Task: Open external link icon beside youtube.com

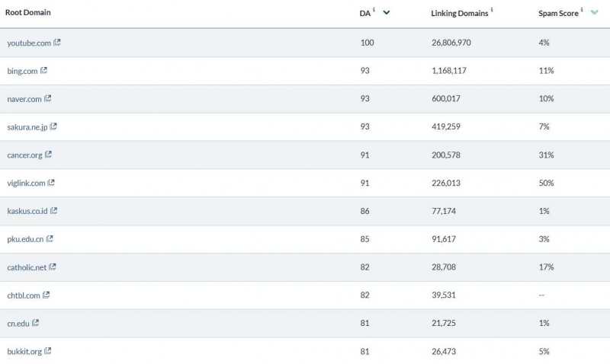Action: coord(58,43)
